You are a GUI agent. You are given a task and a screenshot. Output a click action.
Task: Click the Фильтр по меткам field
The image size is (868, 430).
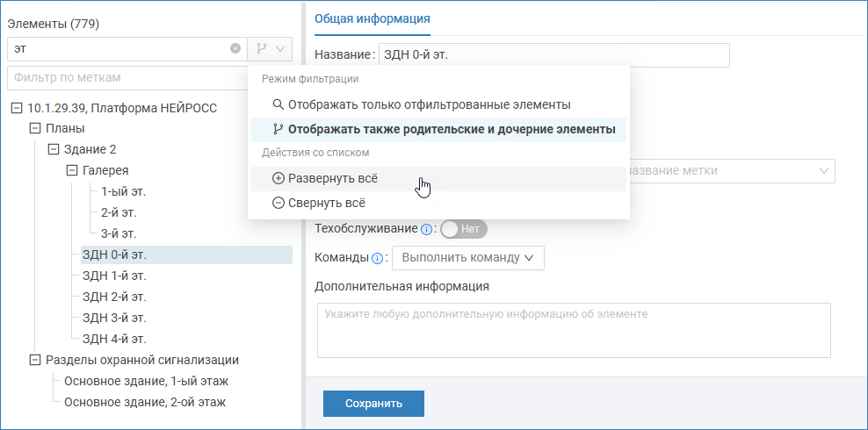click(127, 77)
